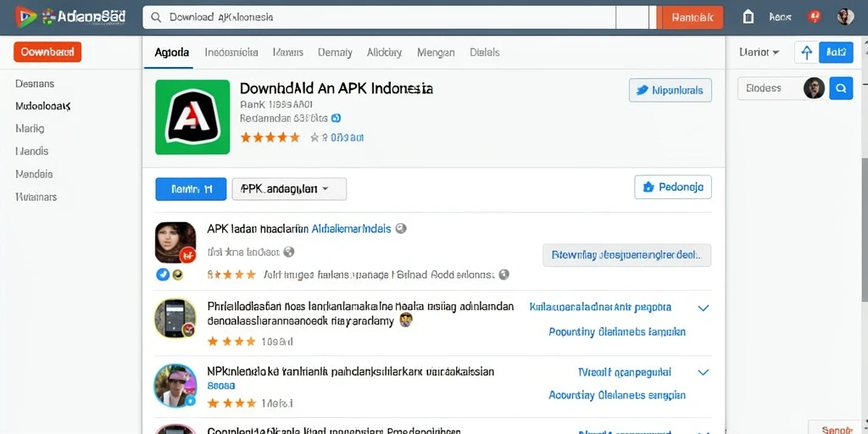
Task: Open the sunglasses-person app thumbnail
Action: point(175,386)
